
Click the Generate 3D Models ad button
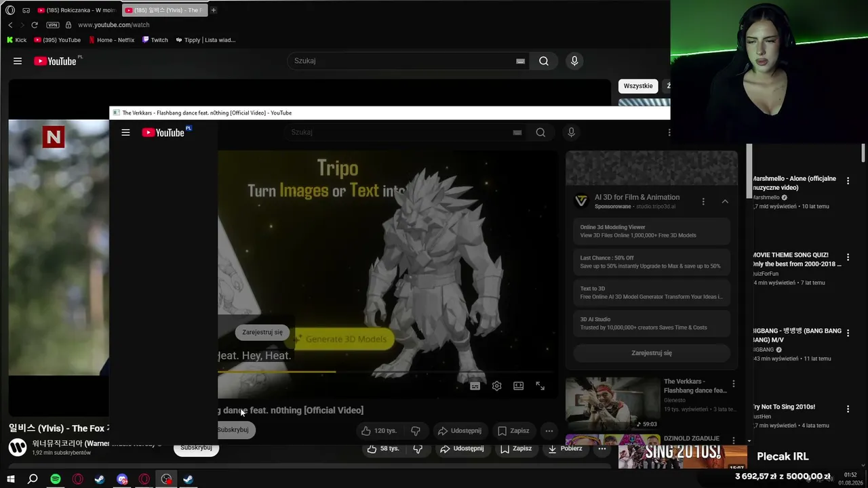(x=343, y=339)
